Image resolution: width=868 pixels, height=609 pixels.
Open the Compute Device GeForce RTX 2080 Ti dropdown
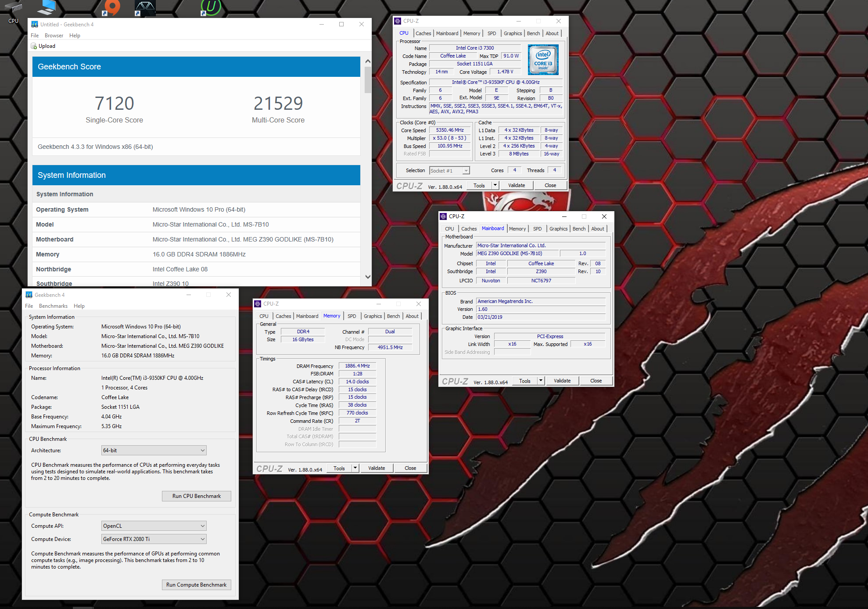154,539
